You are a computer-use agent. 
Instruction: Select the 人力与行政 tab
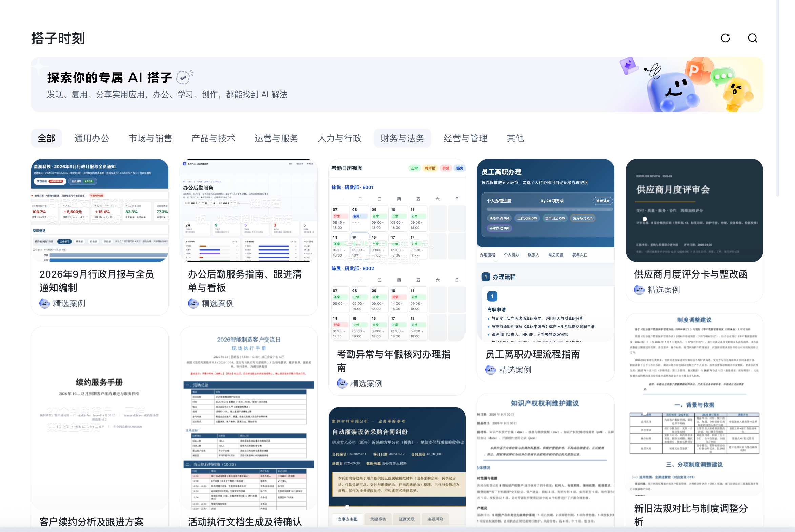[x=339, y=138]
